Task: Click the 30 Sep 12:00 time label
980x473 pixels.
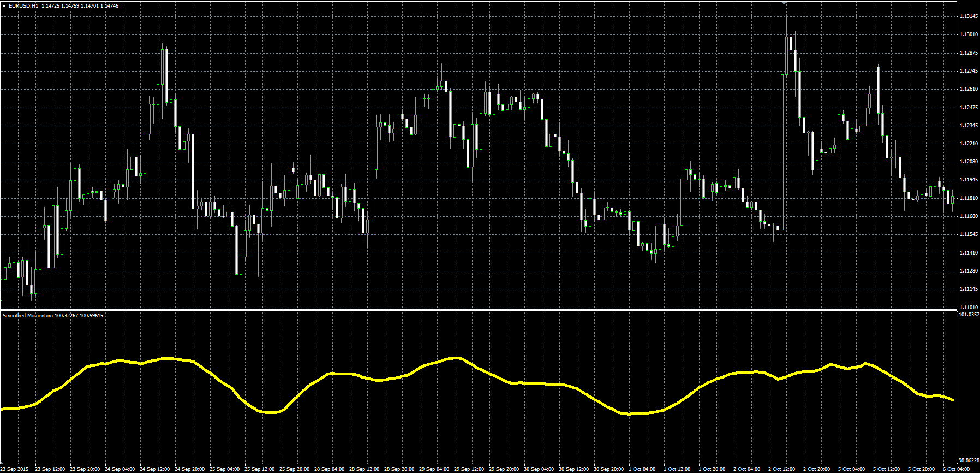Action: point(574,469)
